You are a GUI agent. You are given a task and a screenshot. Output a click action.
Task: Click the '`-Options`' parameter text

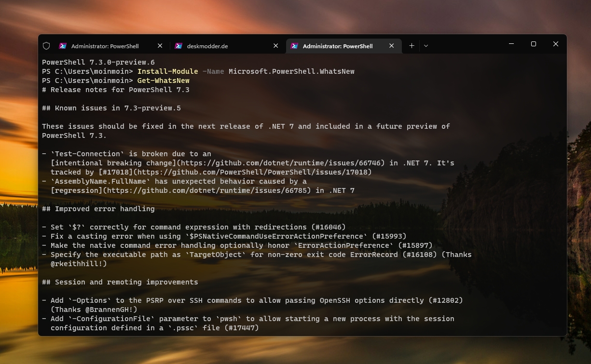[x=90, y=300]
